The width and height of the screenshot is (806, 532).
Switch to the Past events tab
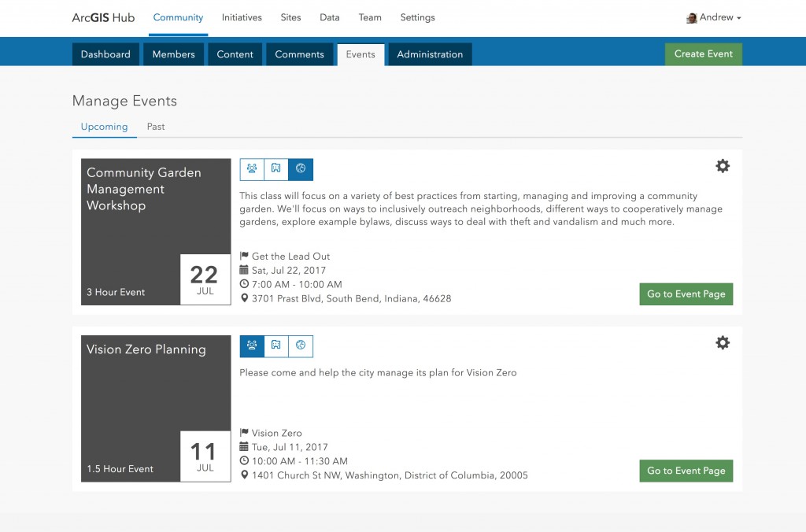[x=155, y=127]
